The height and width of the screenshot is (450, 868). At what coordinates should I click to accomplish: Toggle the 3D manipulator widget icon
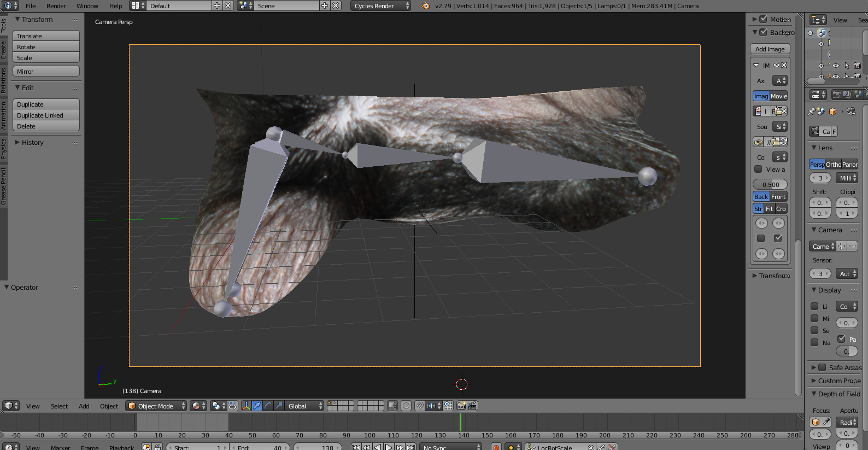point(246,406)
